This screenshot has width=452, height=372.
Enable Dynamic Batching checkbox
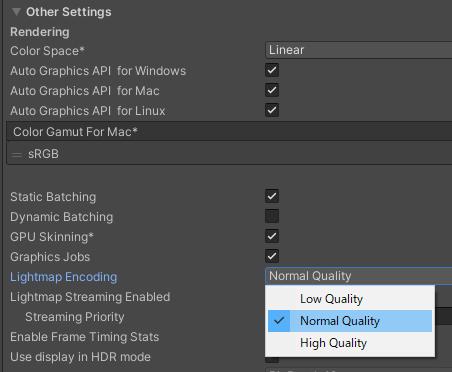[x=272, y=216]
